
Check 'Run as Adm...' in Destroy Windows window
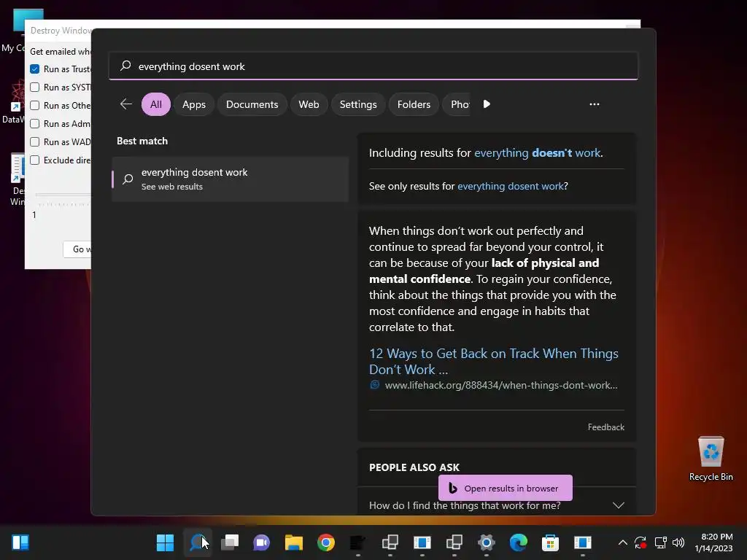coord(35,124)
